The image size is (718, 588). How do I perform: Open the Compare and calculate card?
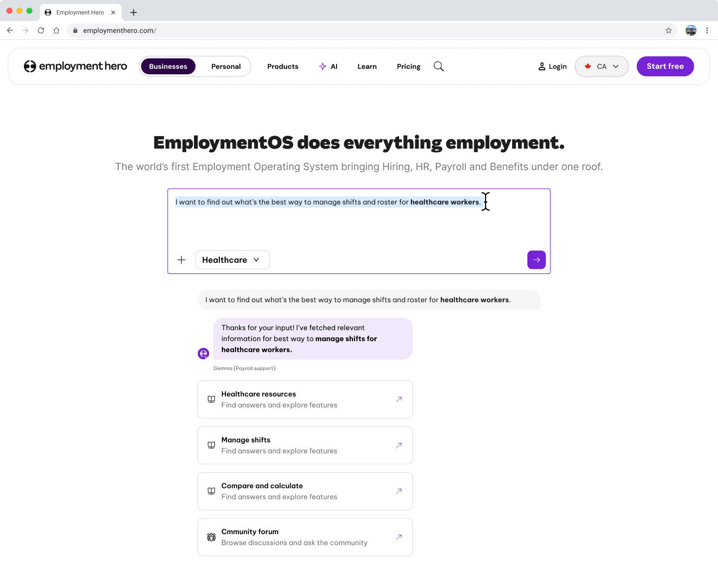[x=305, y=491]
